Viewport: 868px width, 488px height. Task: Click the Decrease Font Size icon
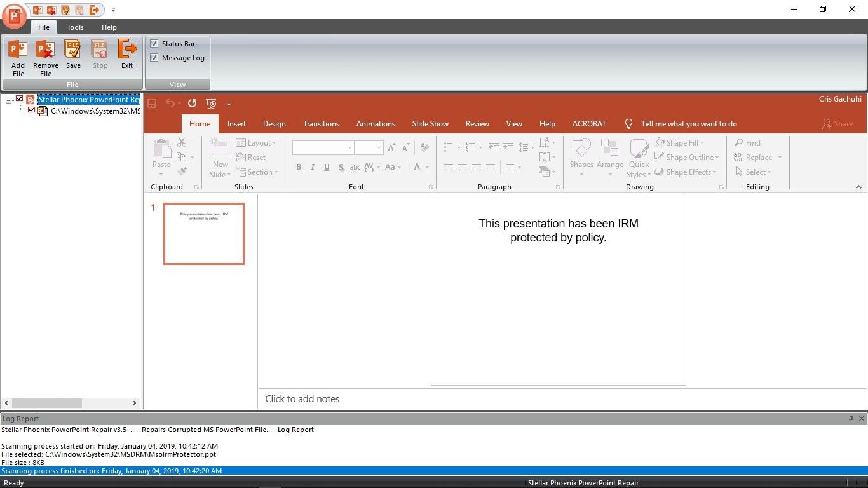pyautogui.click(x=406, y=147)
